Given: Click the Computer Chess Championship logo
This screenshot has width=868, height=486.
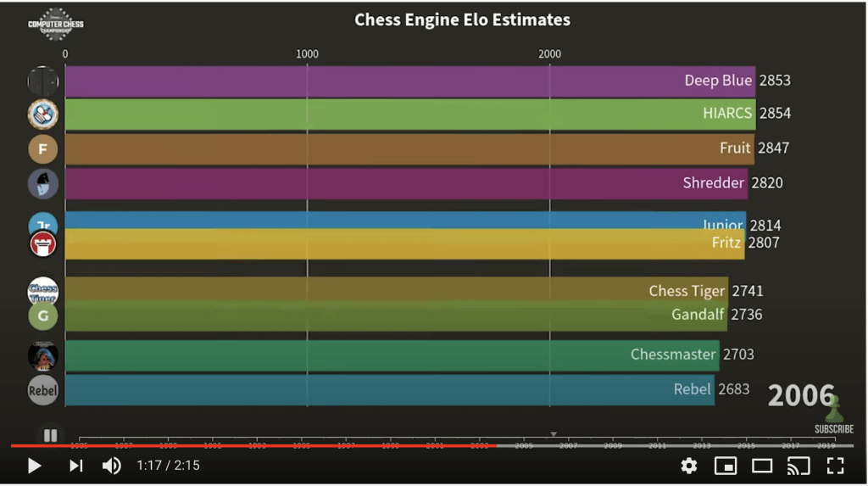Looking at the screenshot, I should pos(55,24).
